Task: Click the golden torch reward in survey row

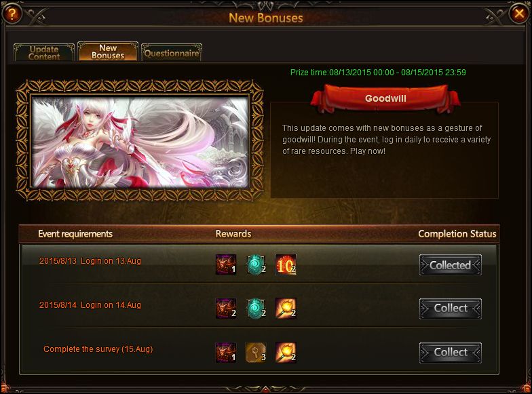Action: tap(286, 353)
